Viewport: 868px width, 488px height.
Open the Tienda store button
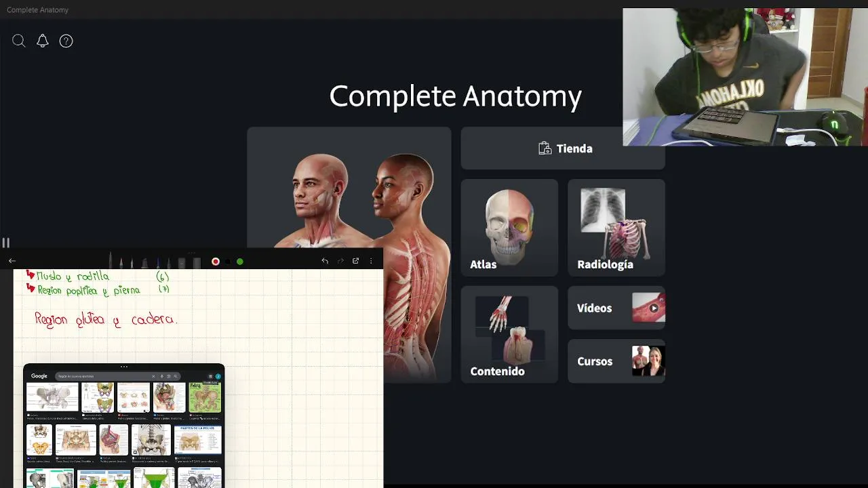[563, 148]
